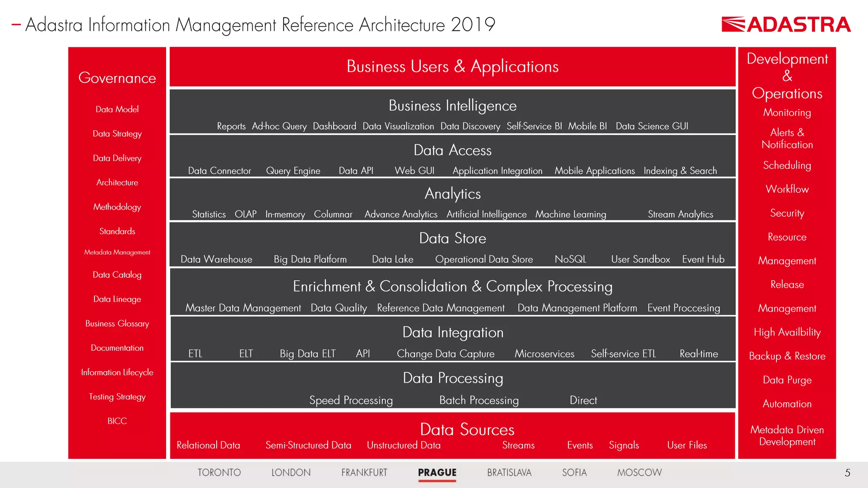The width and height of the screenshot is (868, 488).
Task: Click the ADASTRA logo
Action: (x=786, y=25)
